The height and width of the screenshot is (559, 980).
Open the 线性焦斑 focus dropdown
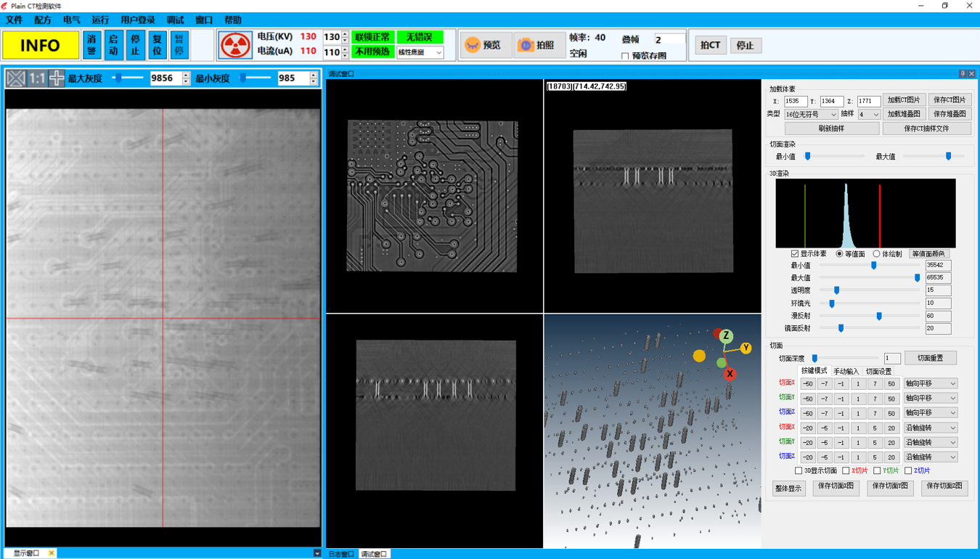click(x=420, y=53)
